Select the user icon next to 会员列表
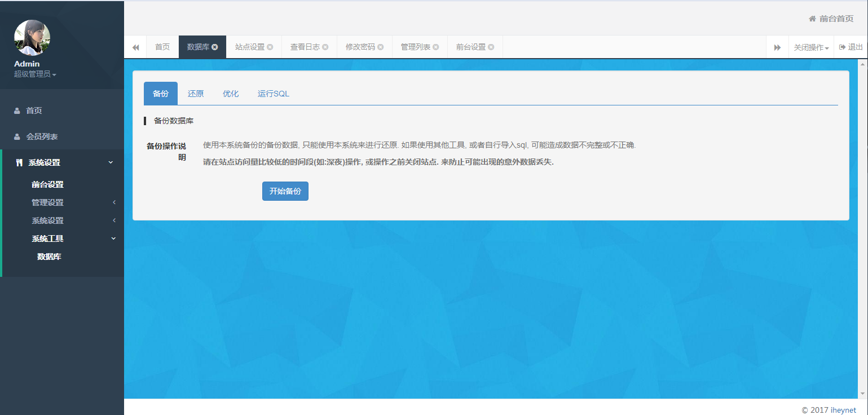 (x=17, y=136)
